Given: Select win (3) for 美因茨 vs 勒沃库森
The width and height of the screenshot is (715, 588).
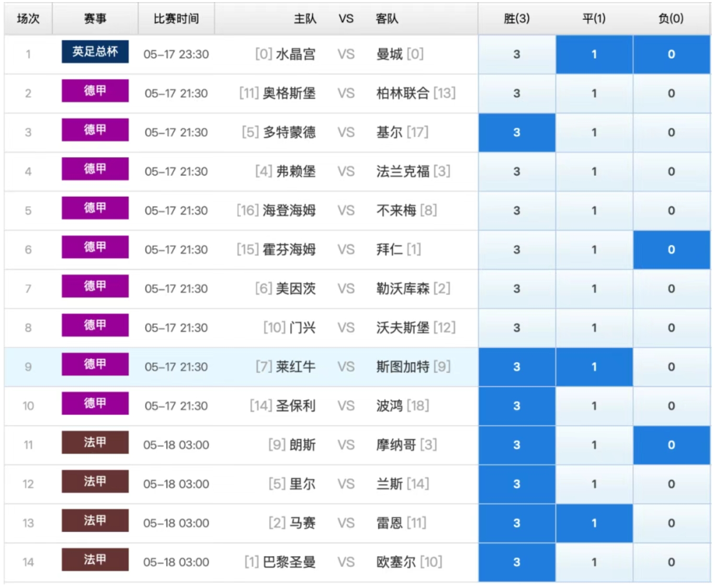Looking at the screenshot, I should click(x=517, y=289).
